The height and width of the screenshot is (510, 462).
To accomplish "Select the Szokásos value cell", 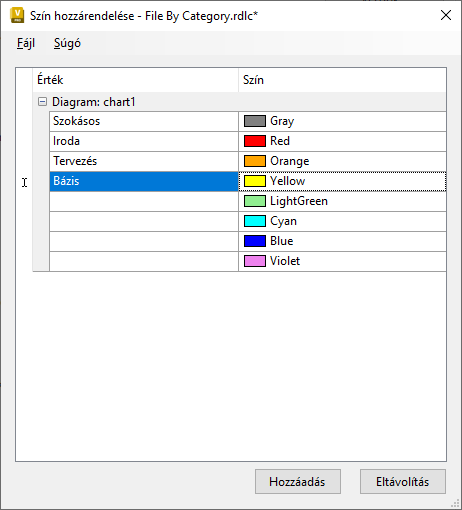I will tap(144, 121).
